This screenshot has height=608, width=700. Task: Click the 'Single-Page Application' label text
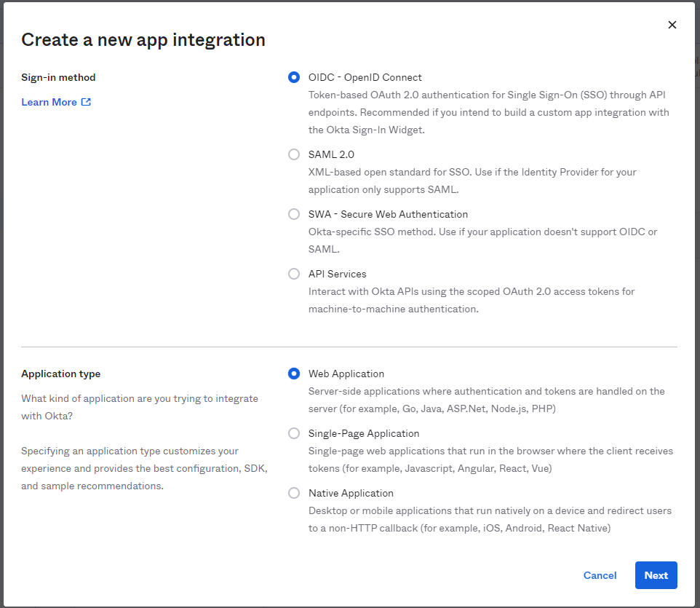(364, 433)
